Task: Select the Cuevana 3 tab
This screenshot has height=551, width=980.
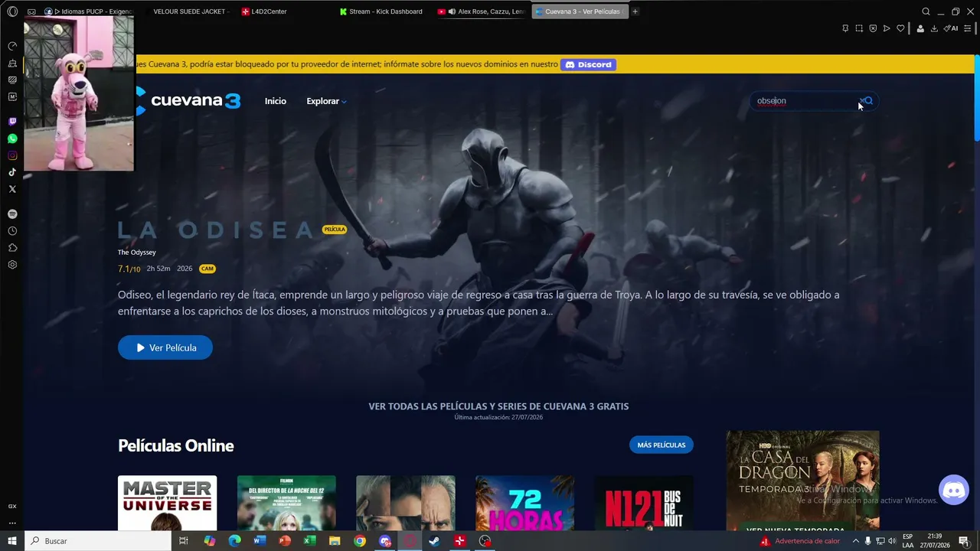Action: pyautogui.click(x=580, y=11)
